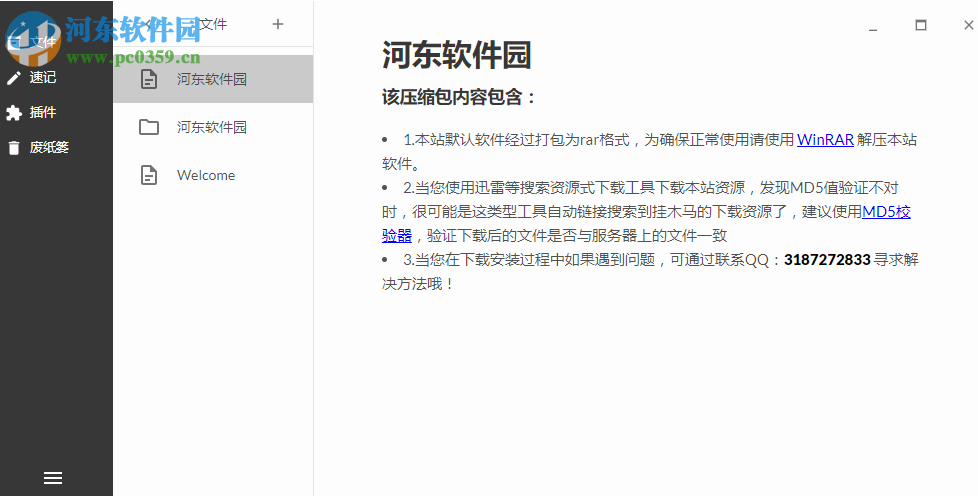Screen dimensions: 978x496
Task: Select the 河东软件园 document note
Action: [x=213, y=79]
